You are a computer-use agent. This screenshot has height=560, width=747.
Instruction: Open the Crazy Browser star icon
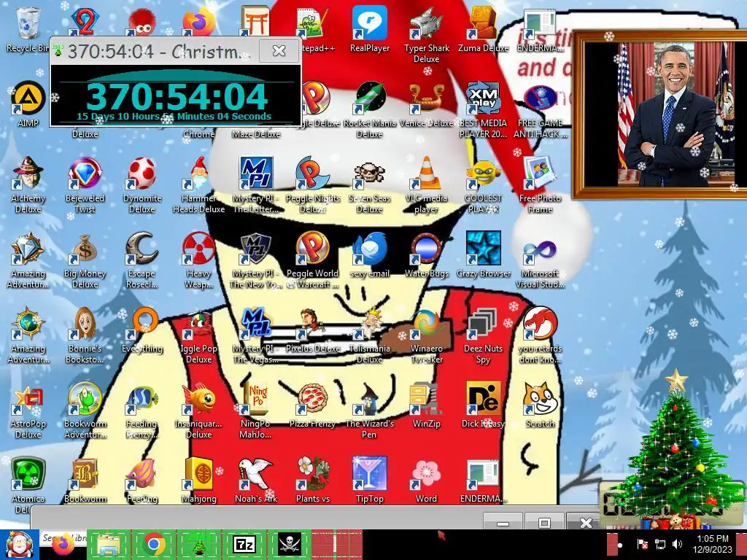point(483,254)
